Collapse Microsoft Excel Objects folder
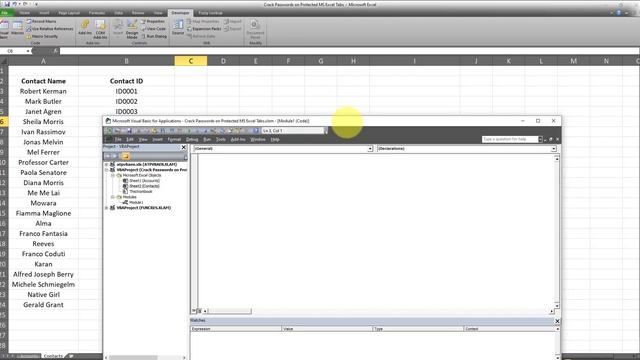 [x=113, y=175]
